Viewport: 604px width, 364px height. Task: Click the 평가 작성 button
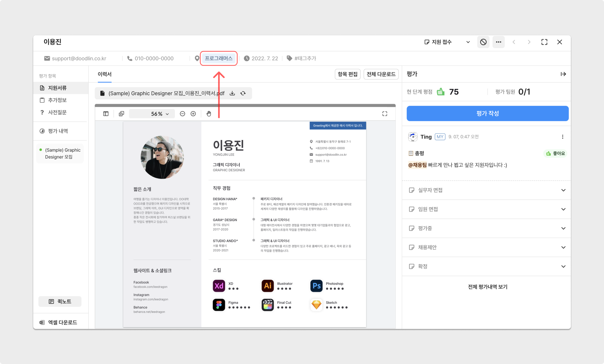[x=487, y=113]
